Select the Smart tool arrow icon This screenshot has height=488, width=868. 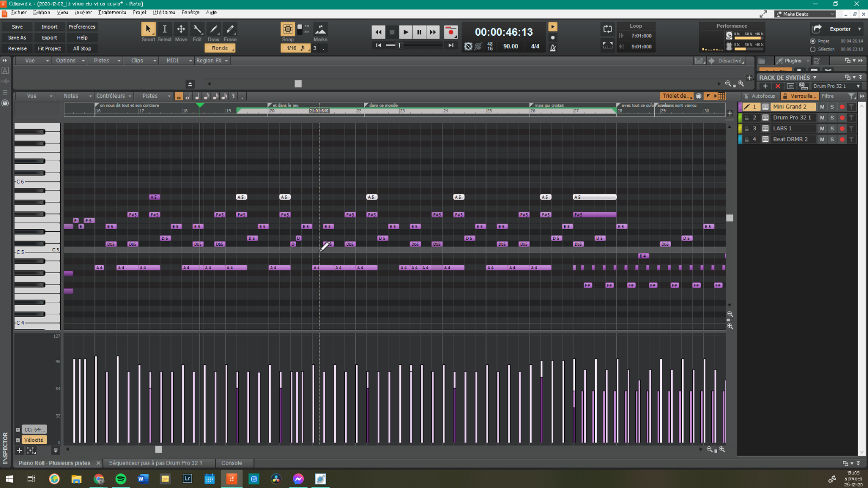[x=148, y=29]
